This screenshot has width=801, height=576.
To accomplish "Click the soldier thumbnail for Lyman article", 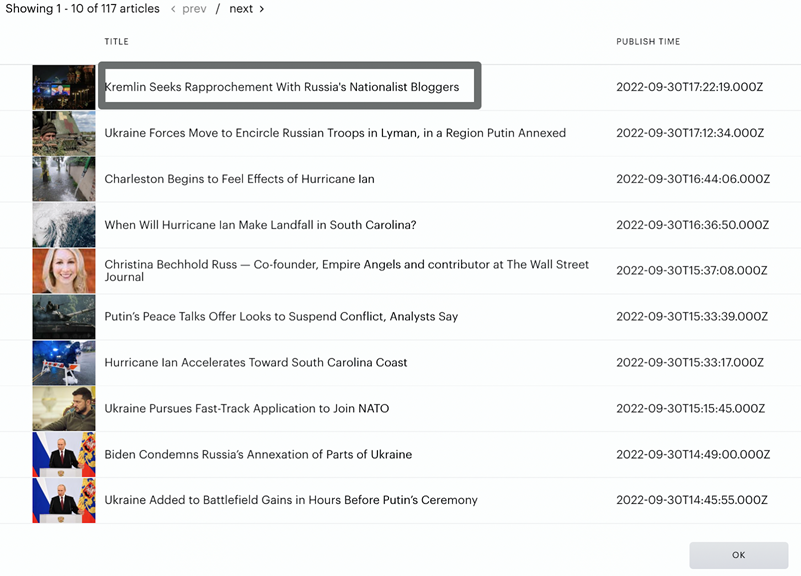I will click(x=64, y=133).
